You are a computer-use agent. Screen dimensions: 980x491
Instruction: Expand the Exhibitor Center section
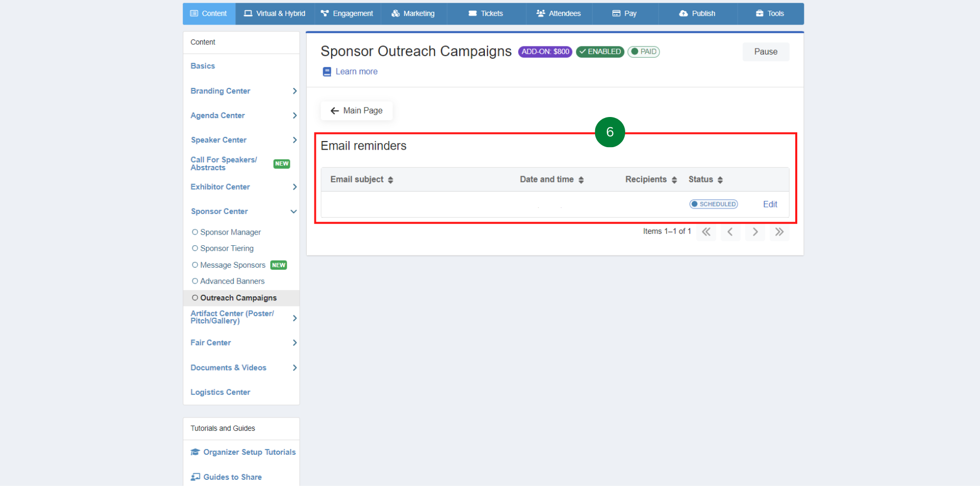pos(295,187)
